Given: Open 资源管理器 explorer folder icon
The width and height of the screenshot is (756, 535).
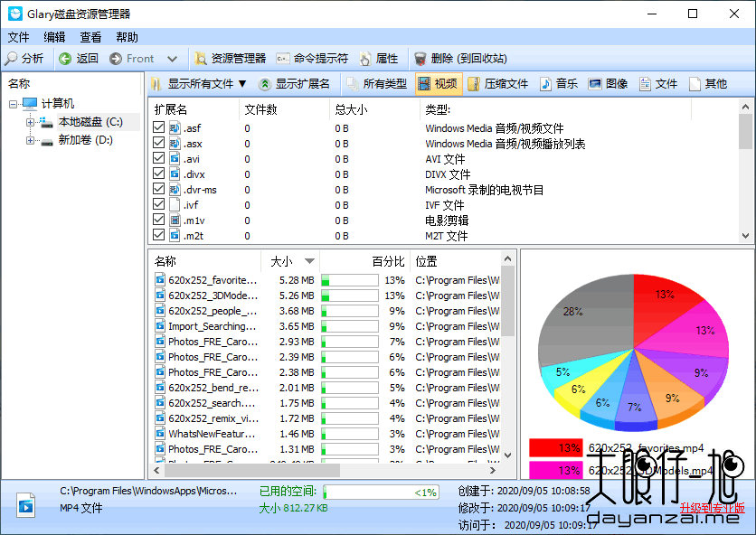Looking at the screenshot, I should click(201, 59).
